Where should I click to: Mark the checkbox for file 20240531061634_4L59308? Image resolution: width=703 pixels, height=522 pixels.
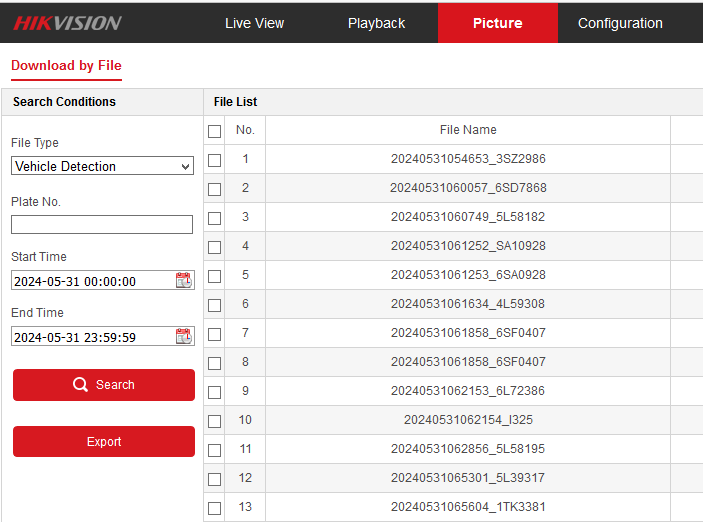pyautogui.click(x=214, y=305)
